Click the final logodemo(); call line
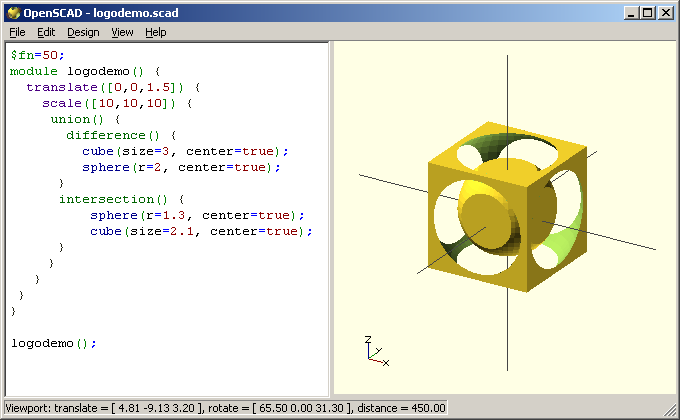Screen dimensions: 680x420 point(54,343)
